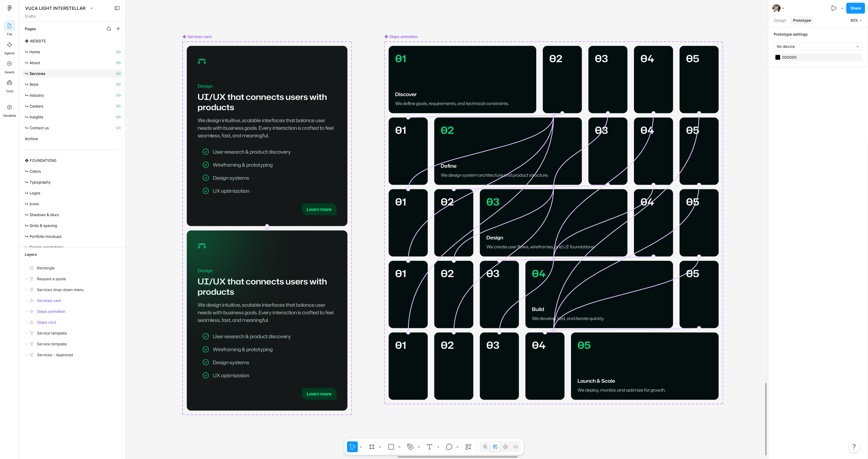Open the Variables panel
Screen dimensions: 868x459
9,110
